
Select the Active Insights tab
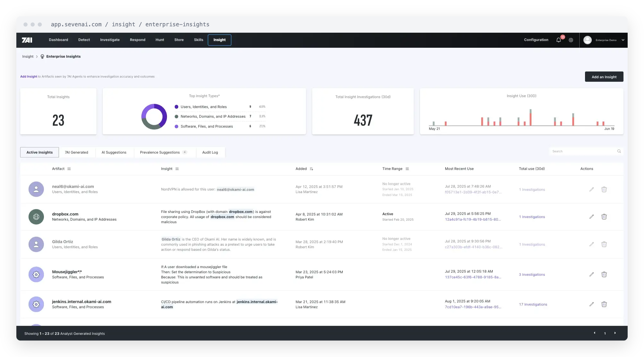[39, 152]
